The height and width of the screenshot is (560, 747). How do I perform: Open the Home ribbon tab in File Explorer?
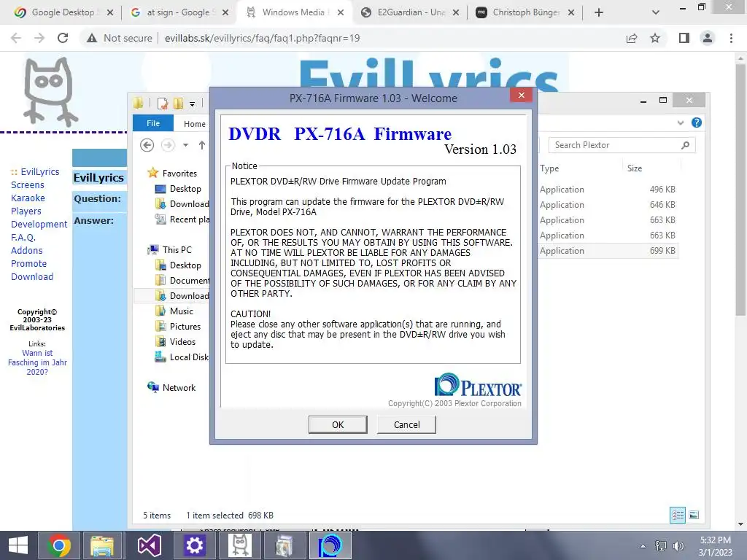pyautogui.click(x=194, y=124)
